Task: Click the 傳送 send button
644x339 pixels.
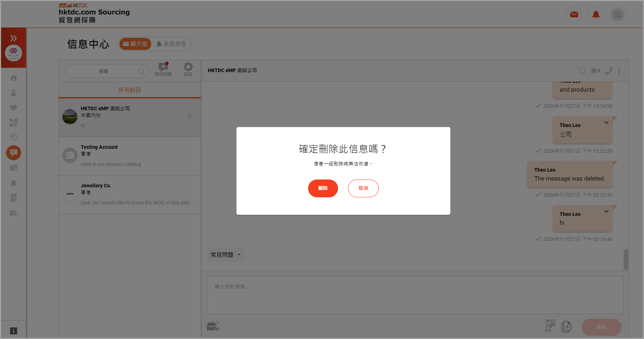Action: 601,327
